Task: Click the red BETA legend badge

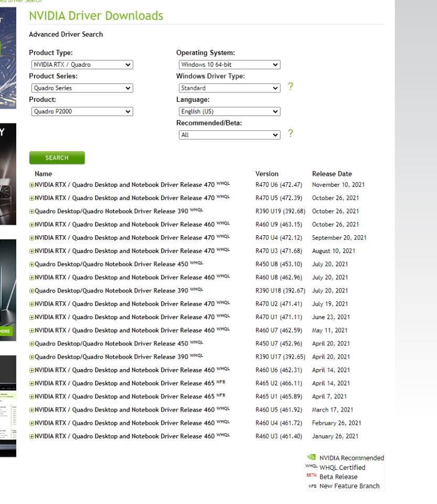Action: pyautogui.click(x=312, y=475)
